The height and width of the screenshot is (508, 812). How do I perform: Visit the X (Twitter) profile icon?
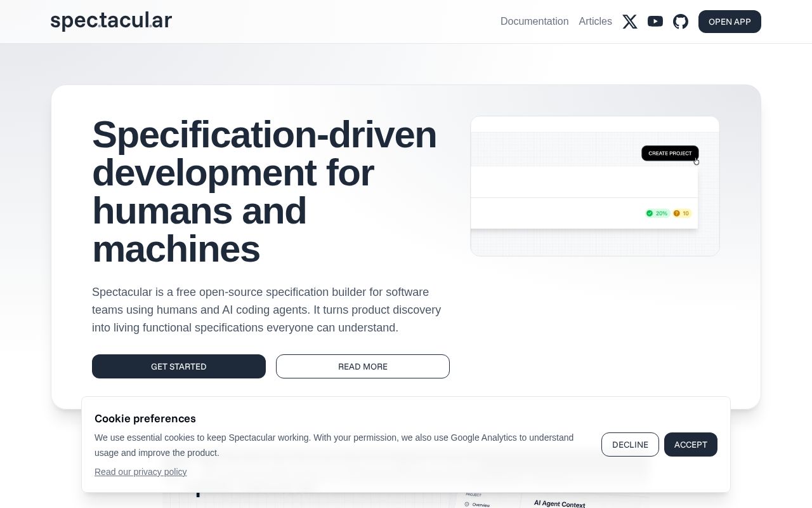tap(630, 22)
